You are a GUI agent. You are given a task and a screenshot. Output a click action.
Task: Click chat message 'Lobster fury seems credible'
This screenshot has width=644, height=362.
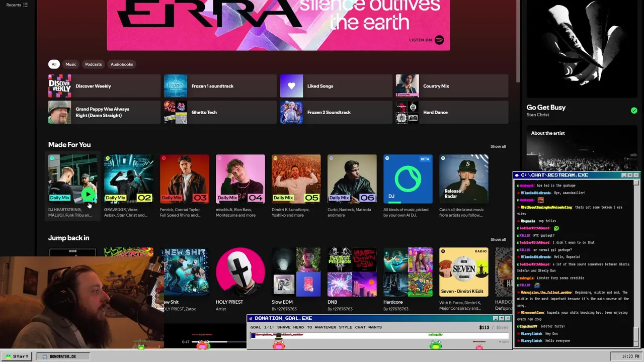[x=560, y=278]
